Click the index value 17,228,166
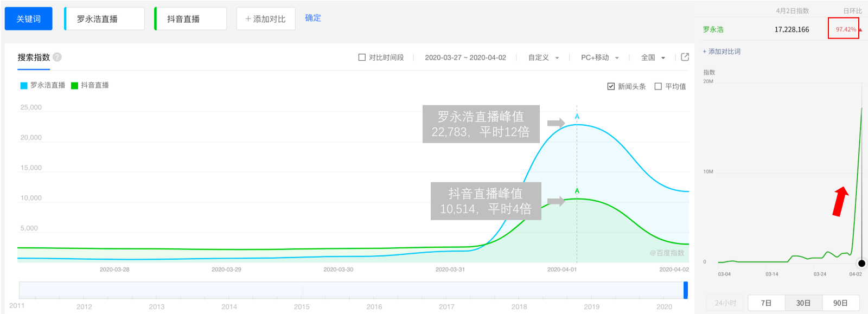Viewport: 868px width, 314px height. (x=792, y=30)
